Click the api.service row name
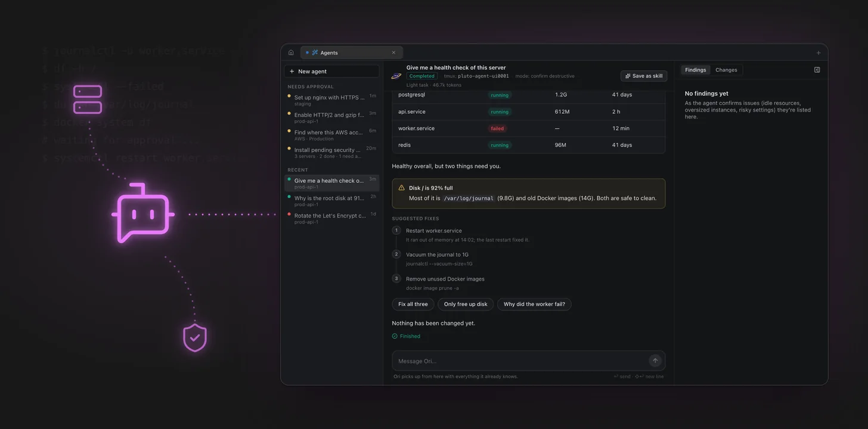This screenshot has width=868, height=429. [x=412, y=111]
